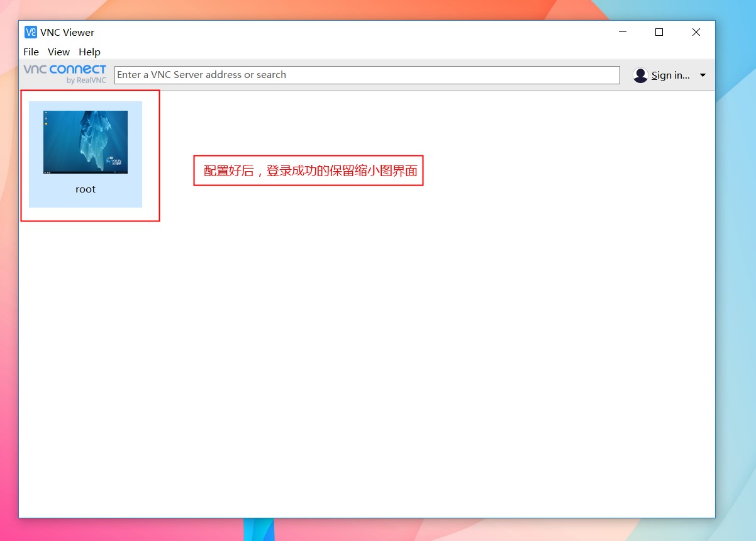Open the File menu
Screen dimensions: 756x541
coord(31,52)
